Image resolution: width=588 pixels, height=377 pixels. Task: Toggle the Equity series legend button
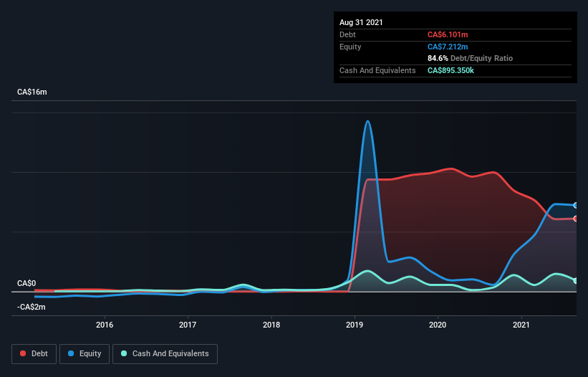[85, 354]
